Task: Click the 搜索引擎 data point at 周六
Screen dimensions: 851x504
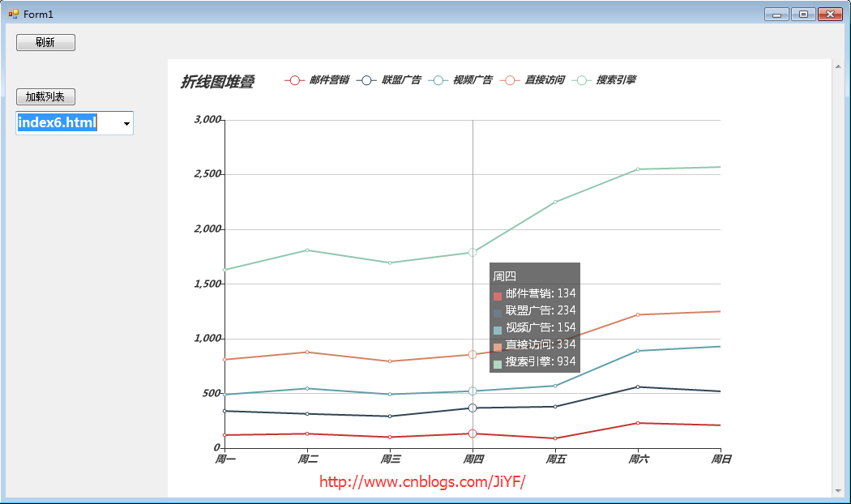Action: tap(638, 169)
